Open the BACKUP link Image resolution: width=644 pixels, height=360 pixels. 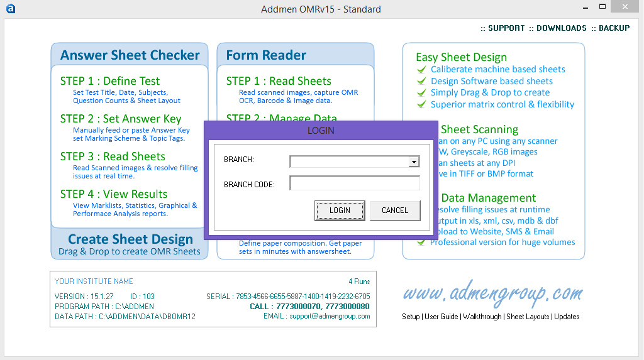click(x=614, y=28)
